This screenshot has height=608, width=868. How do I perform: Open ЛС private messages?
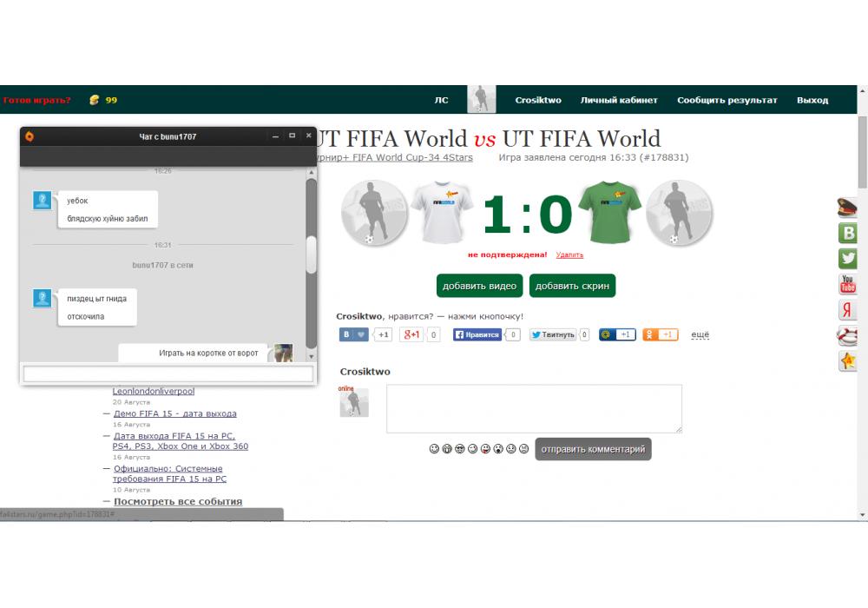point(441,100)
